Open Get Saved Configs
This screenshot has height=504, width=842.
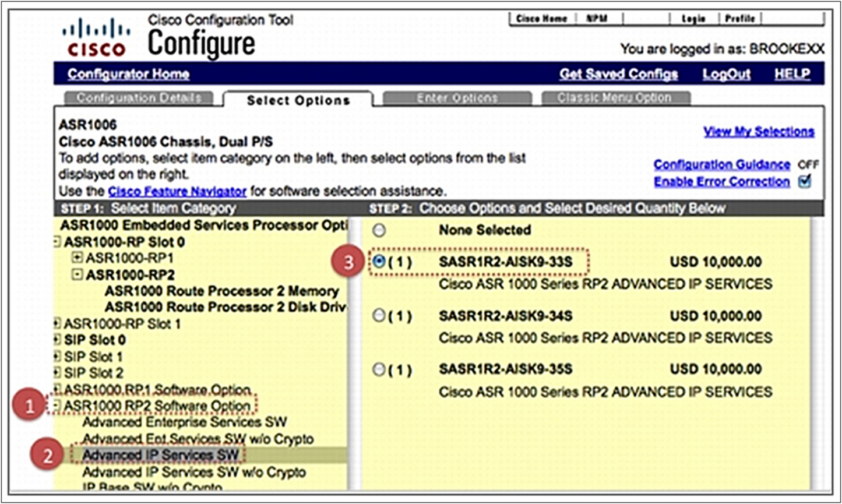click(618, 74)
